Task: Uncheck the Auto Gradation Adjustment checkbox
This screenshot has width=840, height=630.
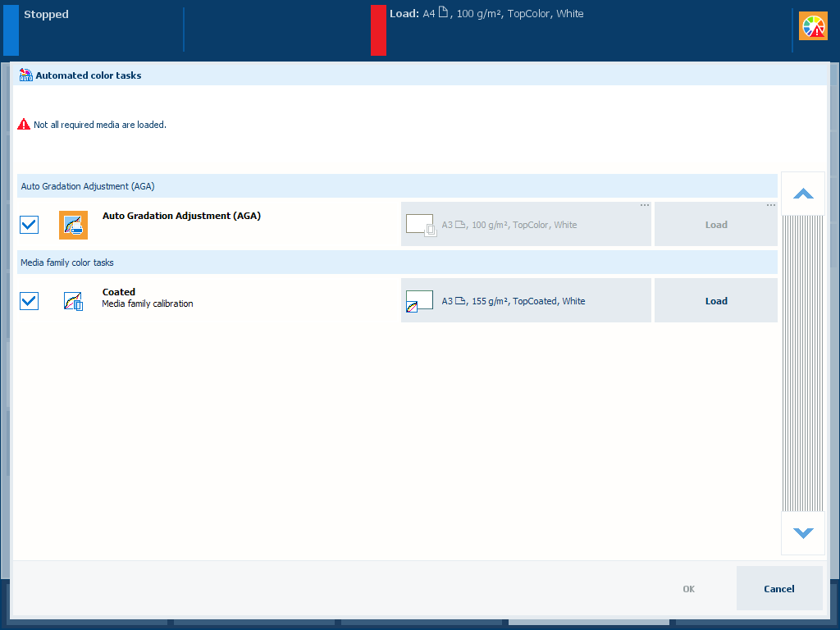Action: 29,225
